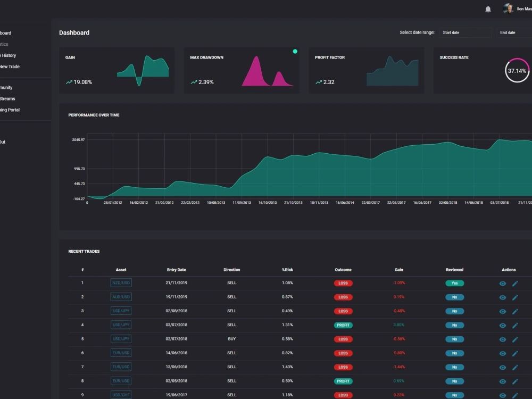View trade 7 dated 13/06/2018
Screen dimensions: 532x399
pos(503,368)
